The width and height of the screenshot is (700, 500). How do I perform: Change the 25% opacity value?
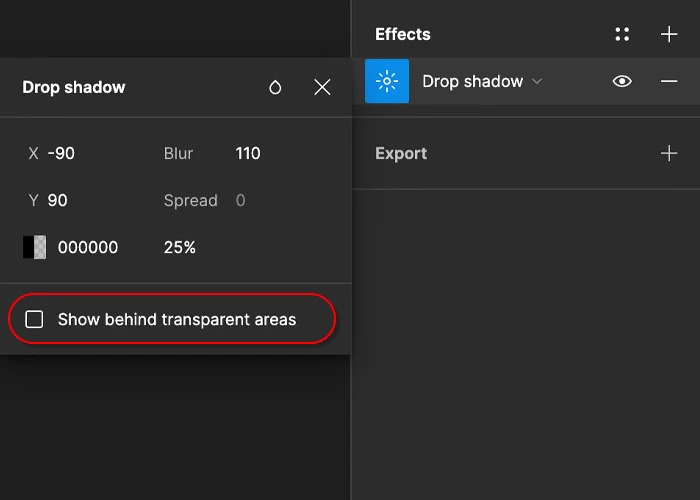click(x=179, y=247)
